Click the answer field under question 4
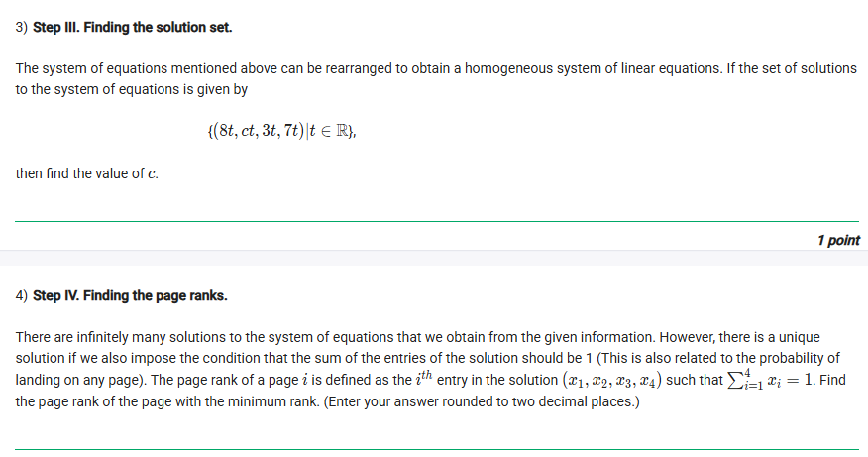 (x=436, y=439)
